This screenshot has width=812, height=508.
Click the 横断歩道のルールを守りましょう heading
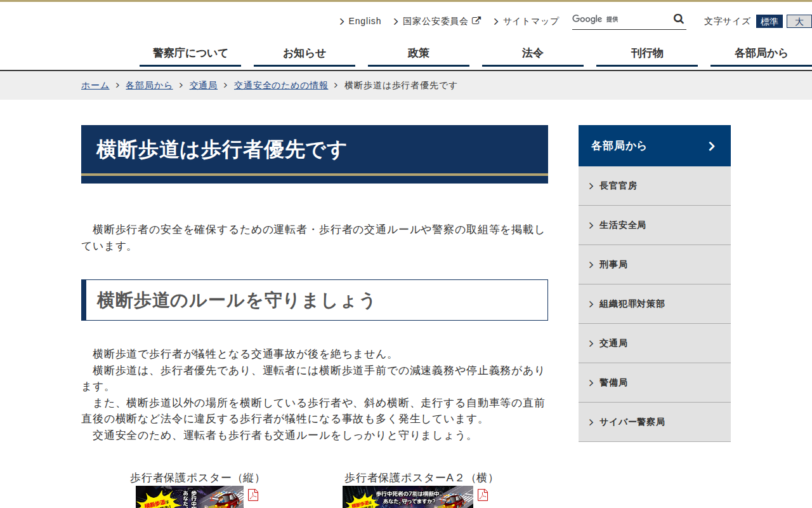tap(236, 300)
